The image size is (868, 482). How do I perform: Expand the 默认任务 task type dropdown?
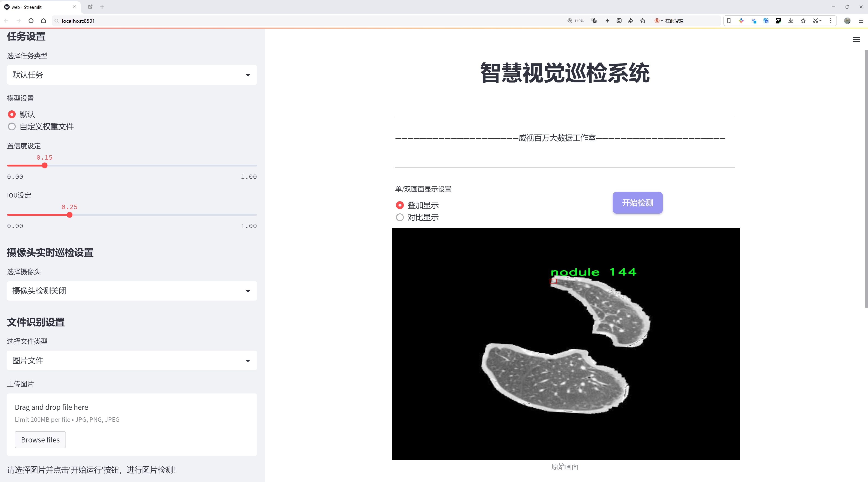pyautogui.click(x=132, y=75)
